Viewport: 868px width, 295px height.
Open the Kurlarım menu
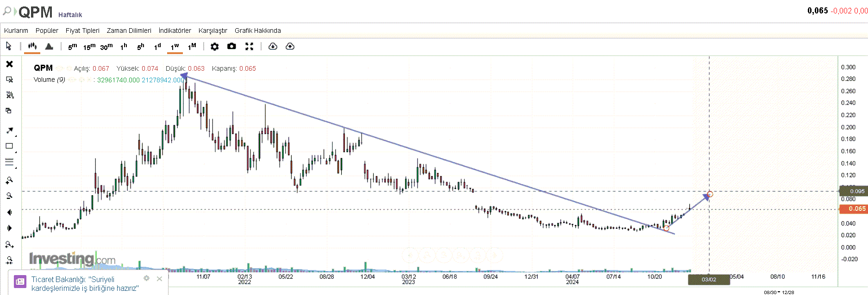click(x=16, y=31)
